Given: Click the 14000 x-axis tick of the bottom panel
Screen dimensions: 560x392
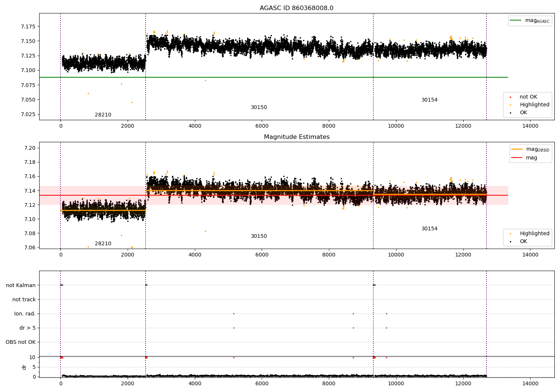Looking at the screenshot, I should click(530, 383).
